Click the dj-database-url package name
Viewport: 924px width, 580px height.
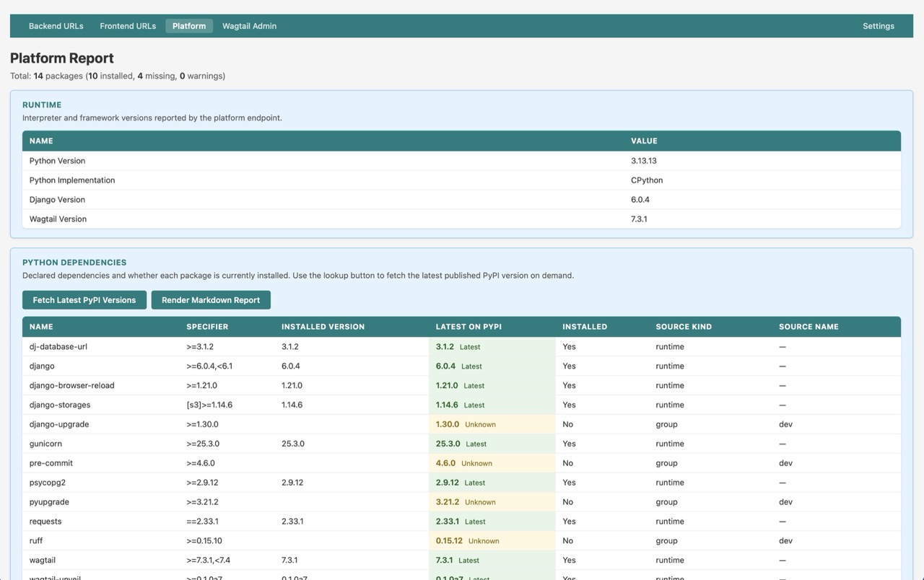coord(58,347)
